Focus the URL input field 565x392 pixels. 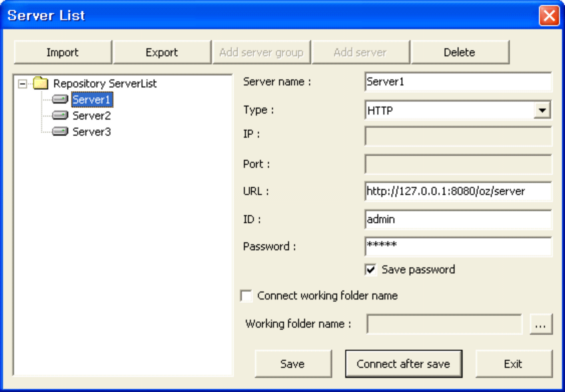point(458,191)
